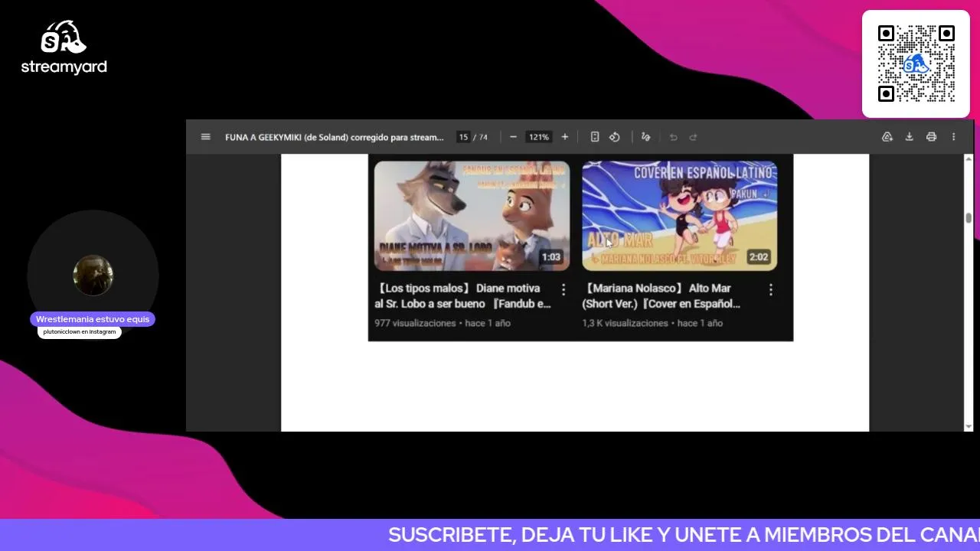Click the Los tipos malos video title
980x551 pixels.
tap(462, 296)
